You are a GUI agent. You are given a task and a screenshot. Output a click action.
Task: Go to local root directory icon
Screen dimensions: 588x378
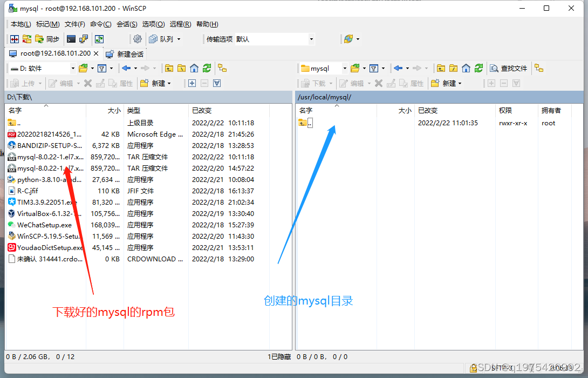click(x=181, y=69)
